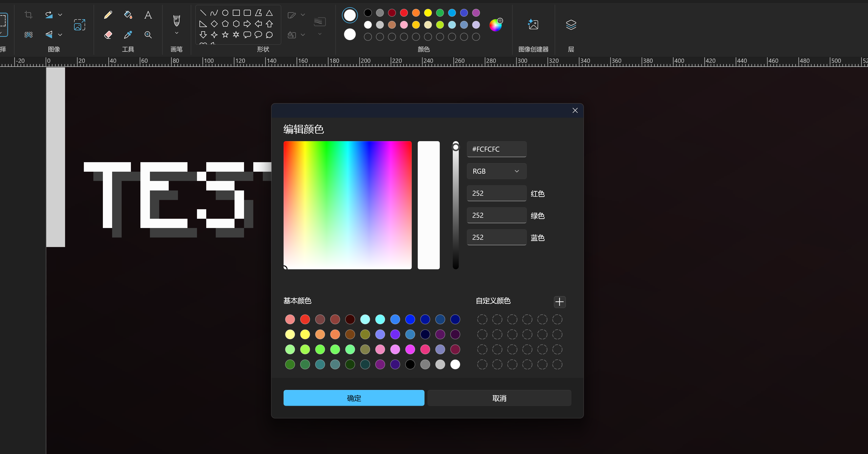Expand the RGB color model dropdown

click(x=496, y=171)
